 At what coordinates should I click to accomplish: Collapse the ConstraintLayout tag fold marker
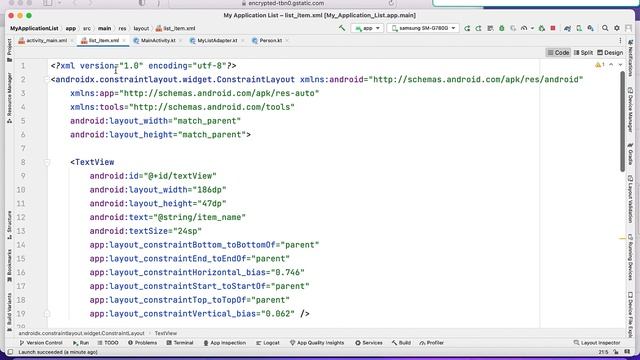click(x=46, y=79)
